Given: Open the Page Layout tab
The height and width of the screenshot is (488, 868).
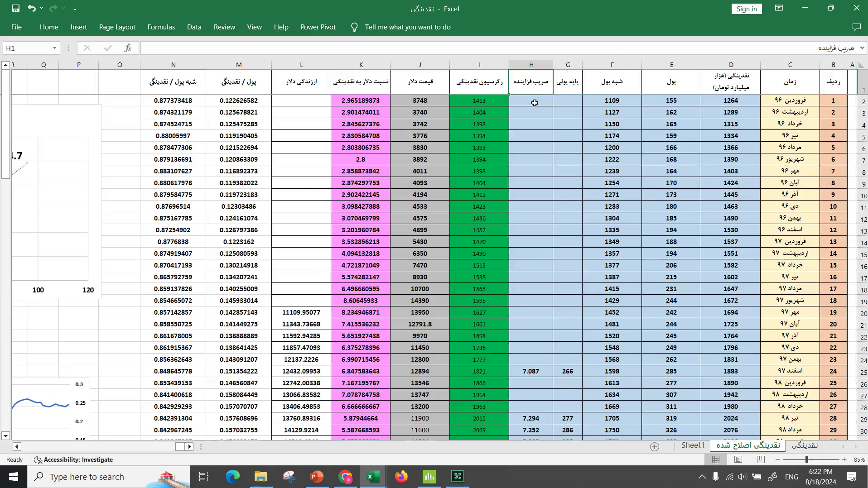Looking at the screenshot, I should pyautogui.click(x=117, y=27).
